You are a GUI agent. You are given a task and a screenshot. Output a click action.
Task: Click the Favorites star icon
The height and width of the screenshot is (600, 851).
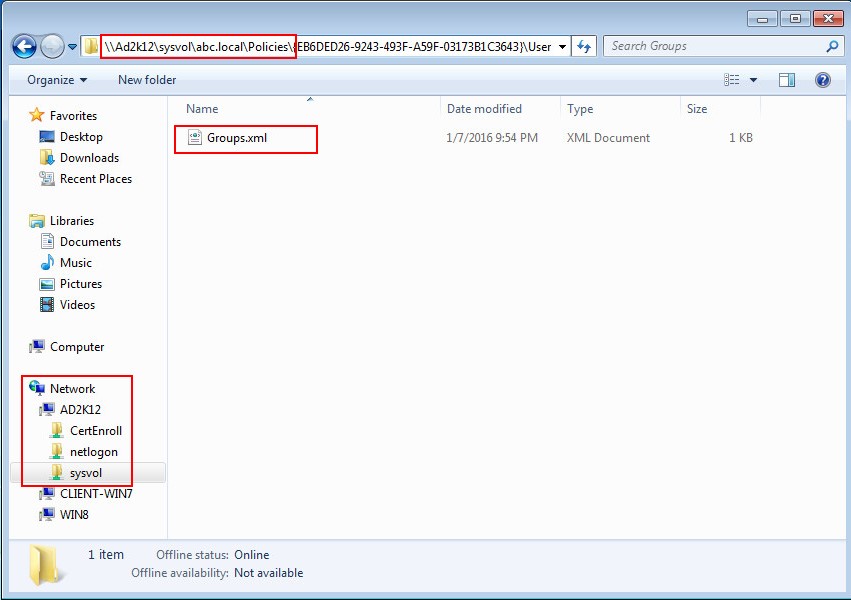point(36,114)
